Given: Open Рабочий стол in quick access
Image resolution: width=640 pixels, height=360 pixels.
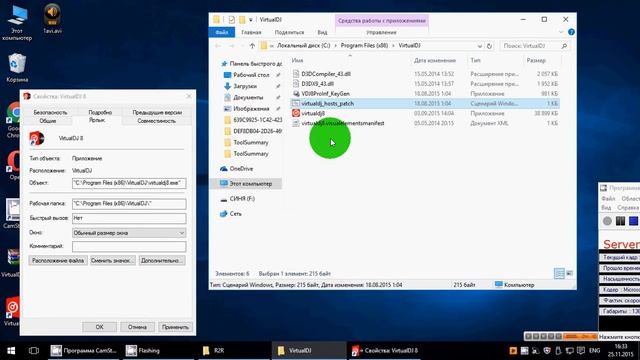Looking at the screenshot, I should 251,75.
